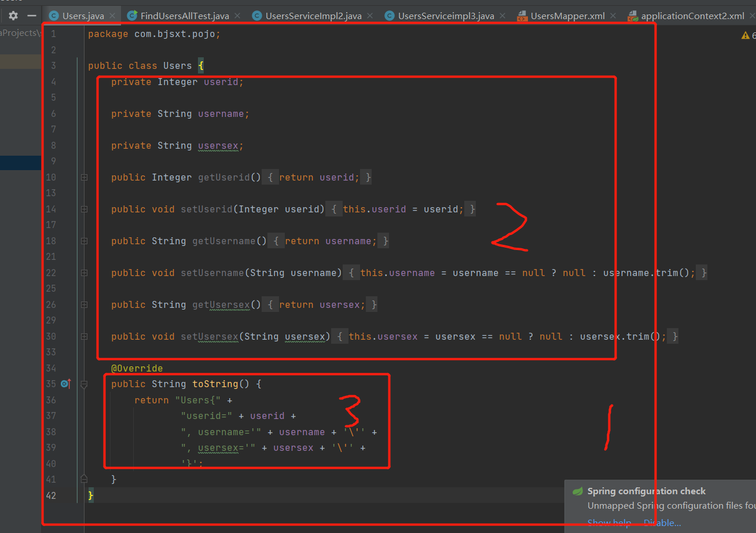Click the 'private String usersex;' field
756x533 pixels.
pos(178,146)
